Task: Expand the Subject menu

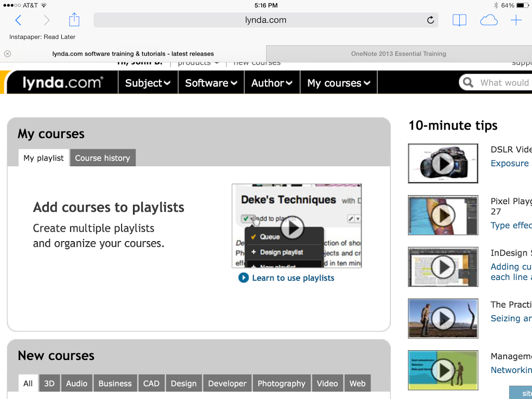Action: pos(148,83)
